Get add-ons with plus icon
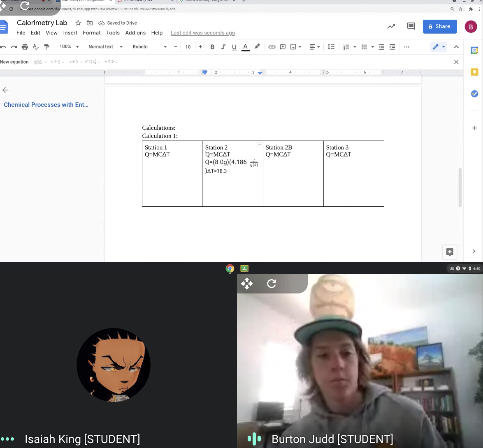Screen dimensions: 483x448 coord(474,128)
